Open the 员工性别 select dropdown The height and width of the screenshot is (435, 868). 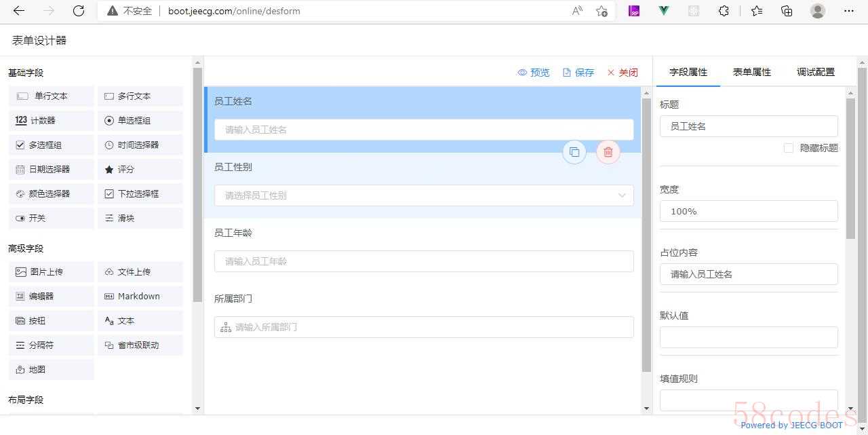[x=424, y=195]
